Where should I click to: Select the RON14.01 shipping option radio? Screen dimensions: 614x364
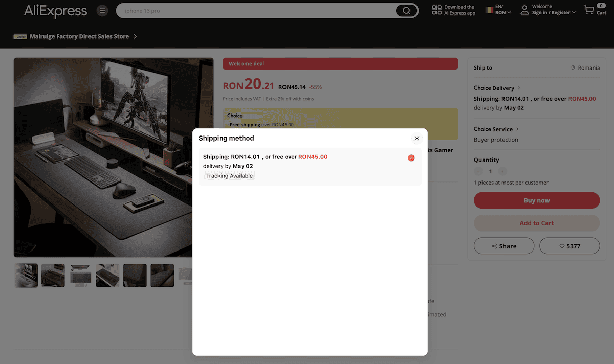411,158
